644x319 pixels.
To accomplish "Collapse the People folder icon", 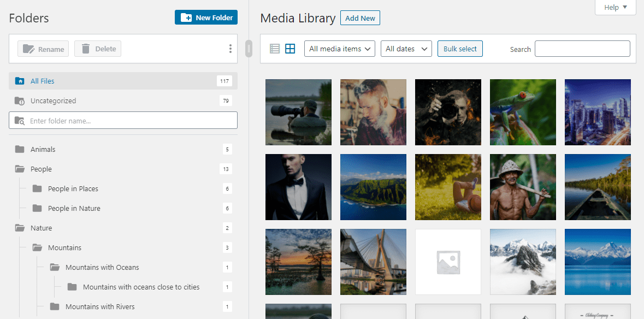I will 19,169.
